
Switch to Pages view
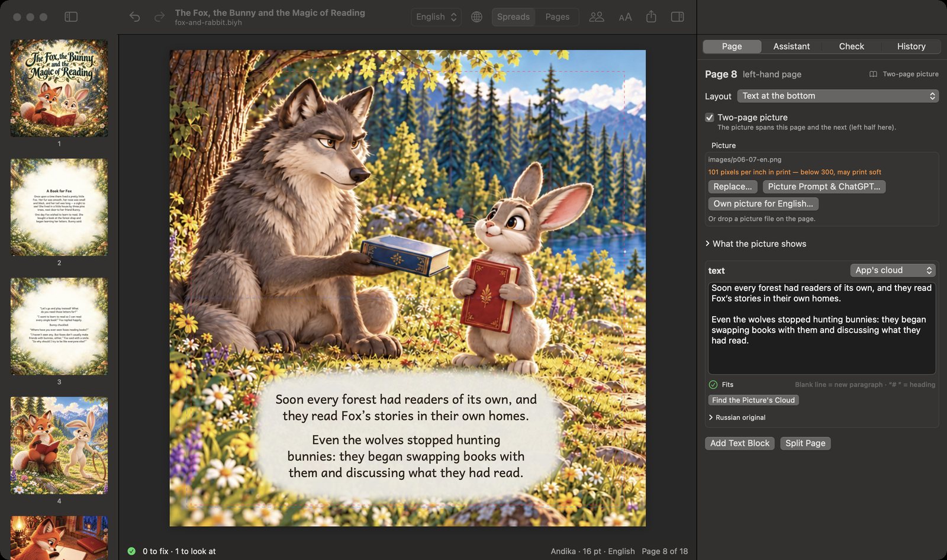[x=557, y=17]
